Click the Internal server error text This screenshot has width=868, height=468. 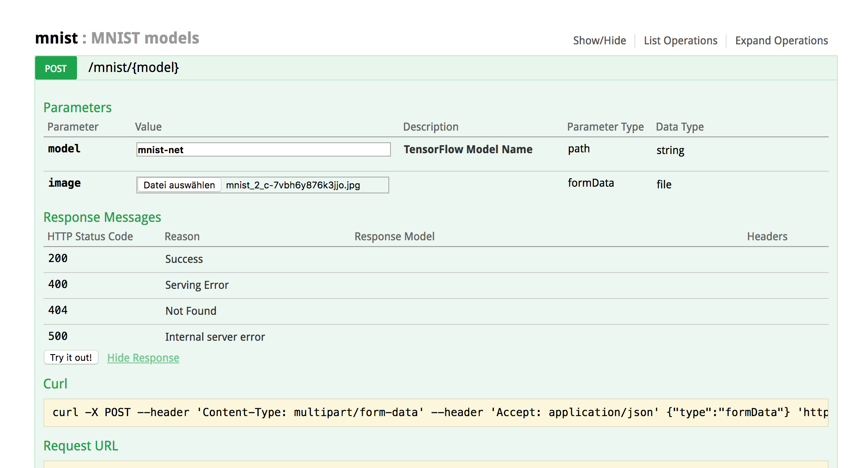tap(215, 337)
